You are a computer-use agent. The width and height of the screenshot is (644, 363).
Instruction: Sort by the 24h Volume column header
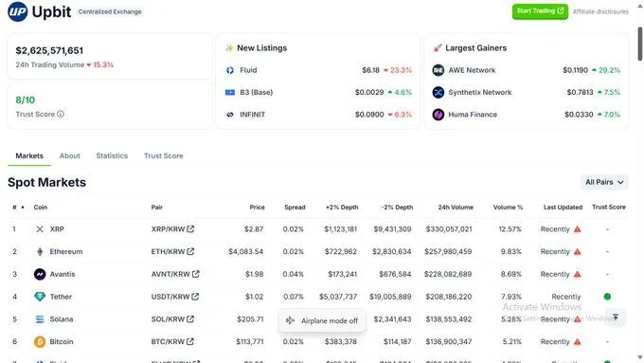[456, 208]
